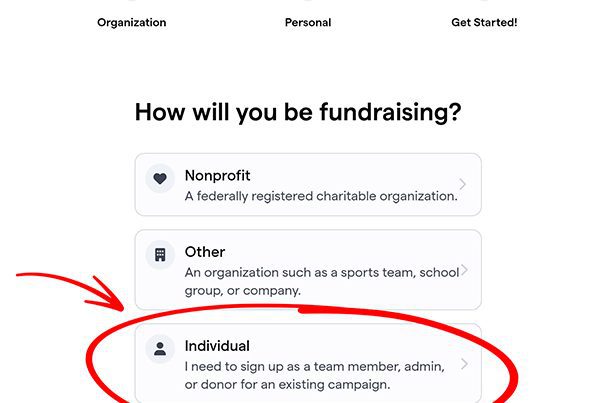Go to the Get Started! step
600x403 pixels.
pyautogui.click(x=484, y=22)
